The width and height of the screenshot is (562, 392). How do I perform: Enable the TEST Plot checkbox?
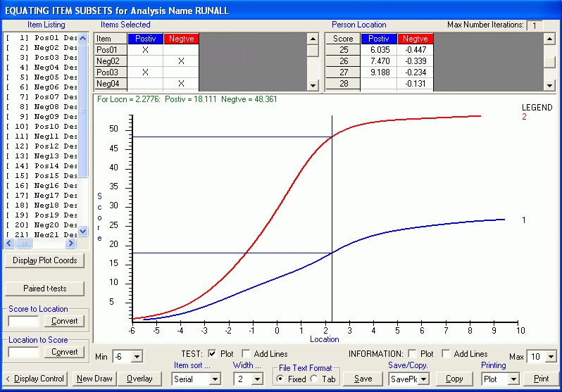(212, 354)
